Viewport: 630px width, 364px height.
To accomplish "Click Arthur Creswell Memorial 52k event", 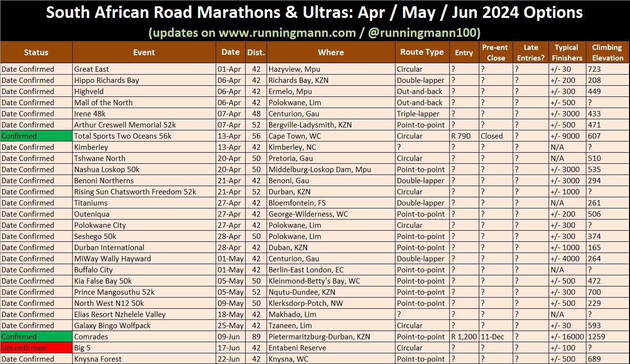I will coord(144,125).
